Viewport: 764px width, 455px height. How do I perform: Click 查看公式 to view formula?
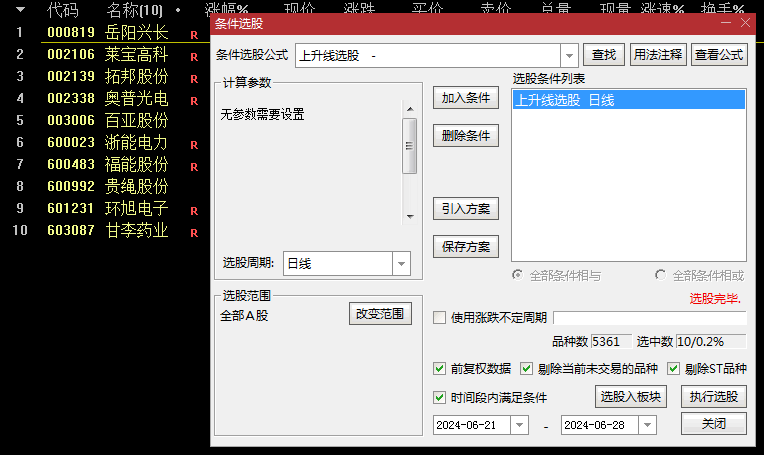point(719,55)
